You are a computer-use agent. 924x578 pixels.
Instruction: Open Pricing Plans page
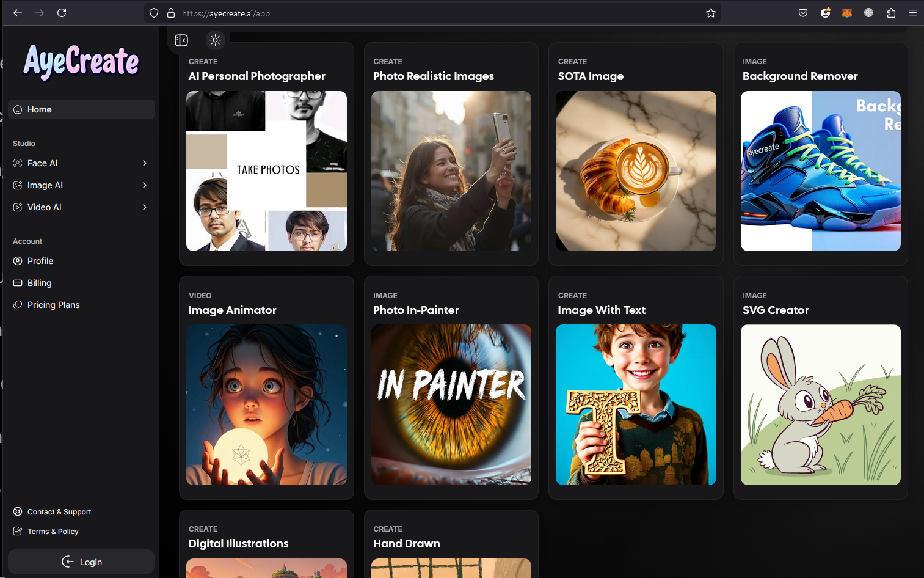click(x=81, y=305)
